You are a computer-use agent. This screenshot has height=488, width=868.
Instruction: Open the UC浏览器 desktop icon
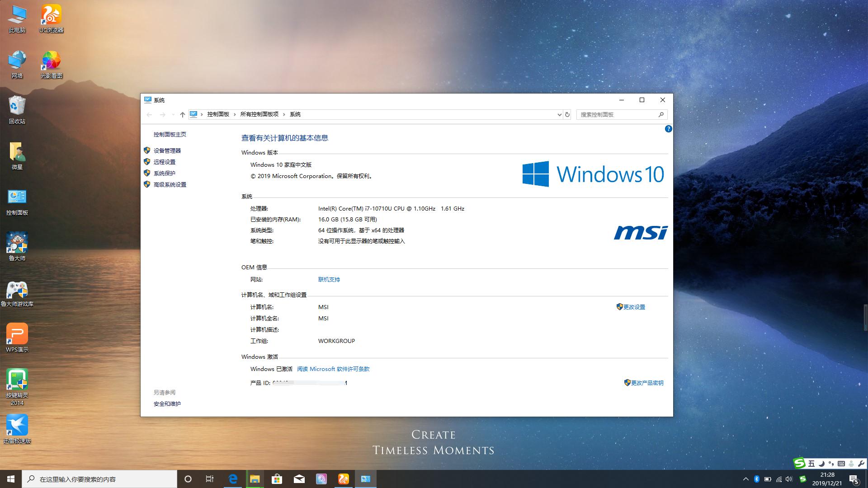click(x=51, y=16)
